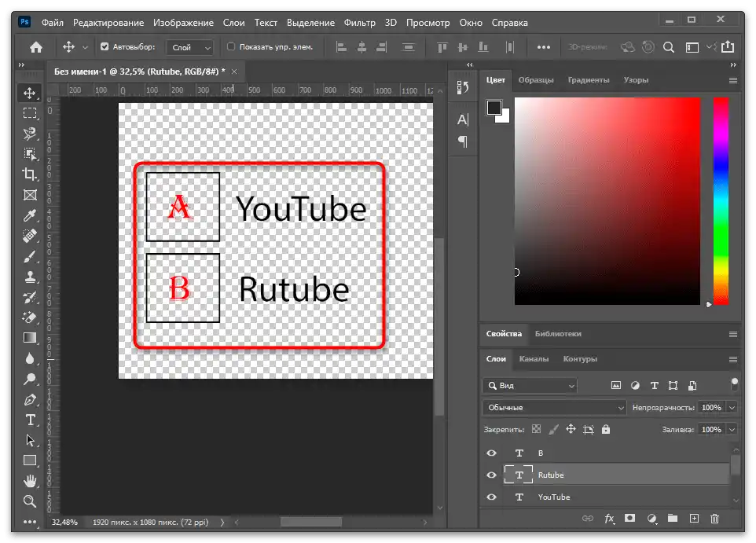Switch to the Градиенты tab
The image size is (756, 543).
pyautogui.click(x=589, y=80)
